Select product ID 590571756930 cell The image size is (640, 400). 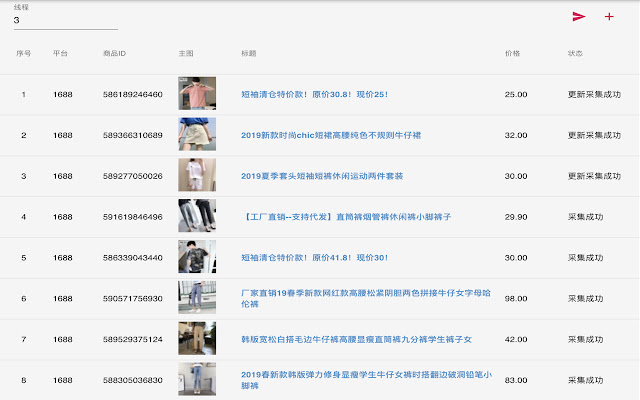pos(133,298)
